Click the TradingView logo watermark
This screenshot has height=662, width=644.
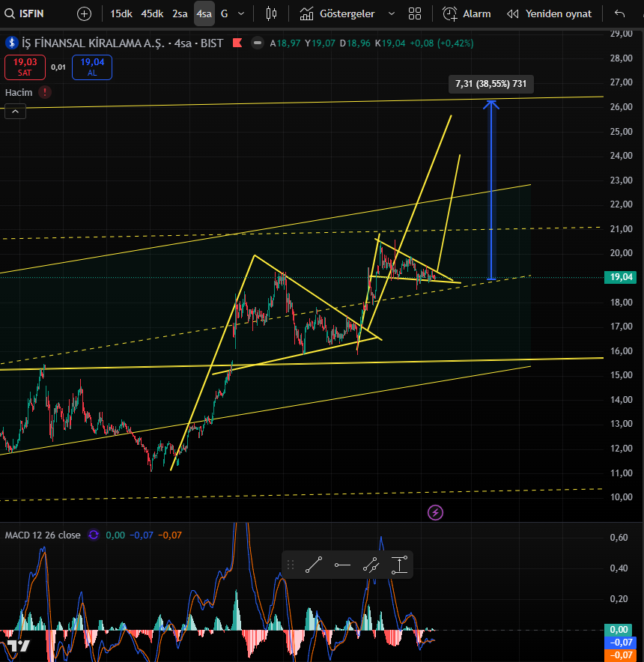pyautogui.click(x=19, y=646)
